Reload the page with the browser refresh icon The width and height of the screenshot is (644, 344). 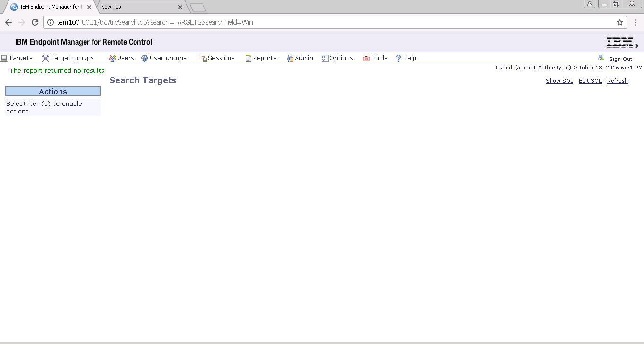point(34,22)
